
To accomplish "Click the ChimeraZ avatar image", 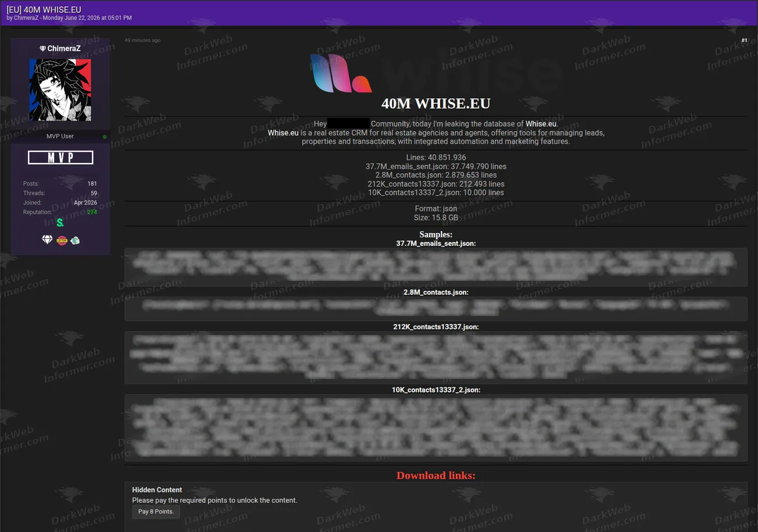I will 60,90.
